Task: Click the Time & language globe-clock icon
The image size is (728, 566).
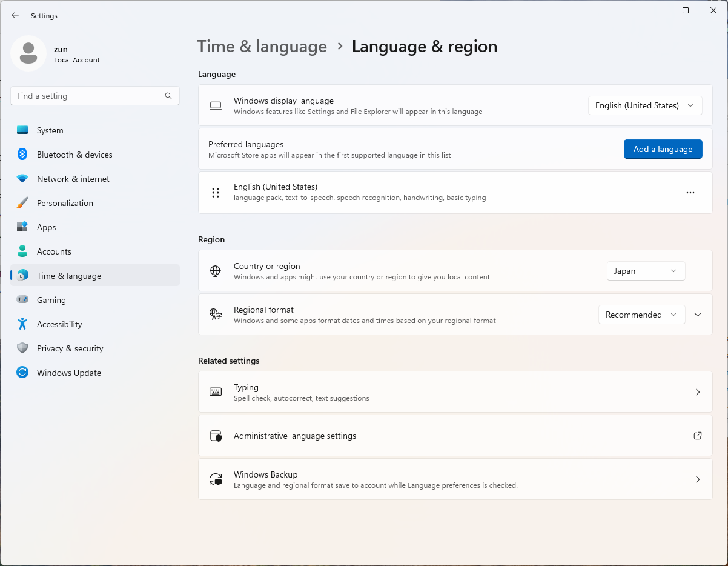Action: [22, 276]
